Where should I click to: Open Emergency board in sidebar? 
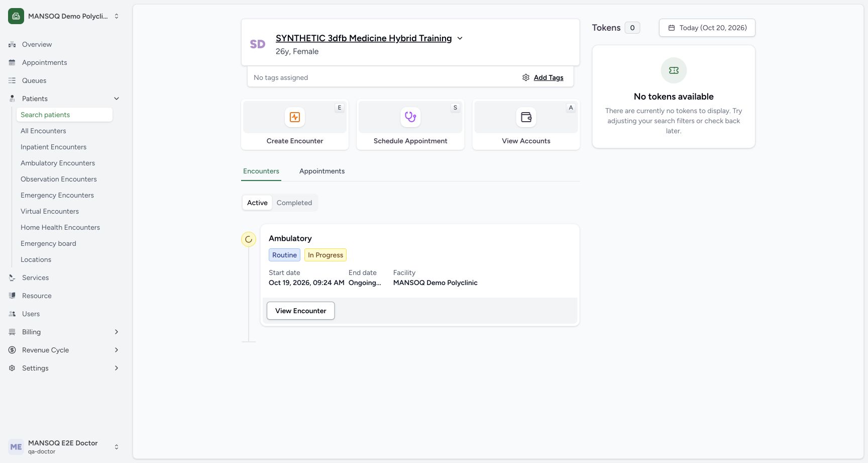pyautogui.click(x=64, y=243)
